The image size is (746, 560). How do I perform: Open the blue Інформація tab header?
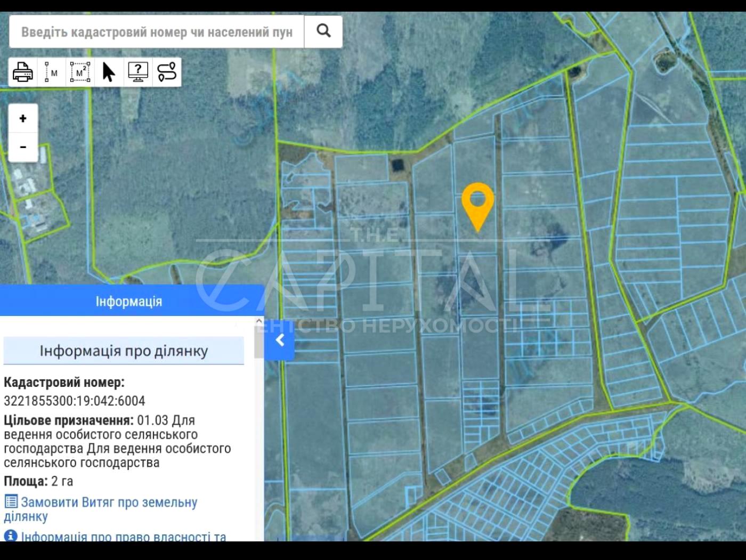(x=129, y=301)
